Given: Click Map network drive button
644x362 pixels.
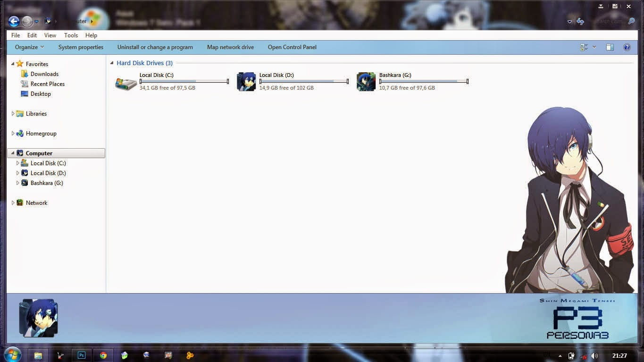Looking at the screenshot, I should pyautogui.click(x=230, y=47).
